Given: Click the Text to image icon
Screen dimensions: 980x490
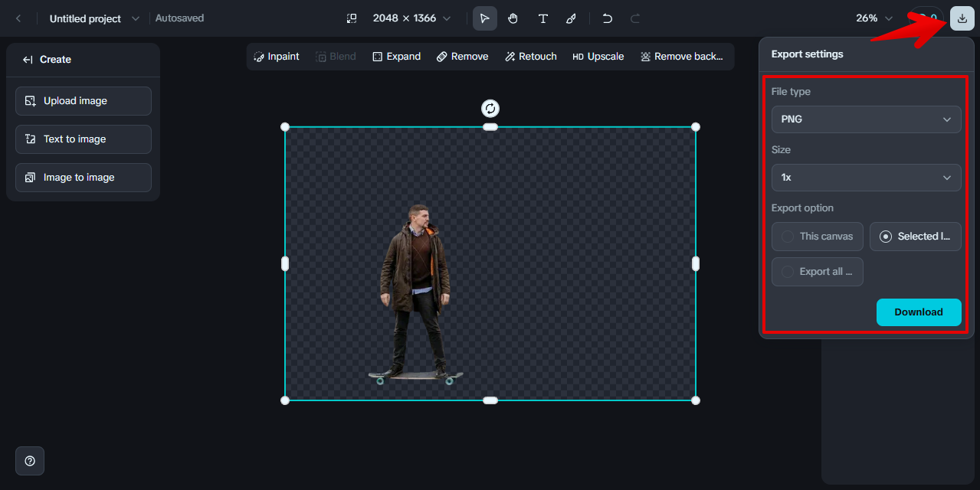Looking at the screenshot, I should (x=31, y=139).
